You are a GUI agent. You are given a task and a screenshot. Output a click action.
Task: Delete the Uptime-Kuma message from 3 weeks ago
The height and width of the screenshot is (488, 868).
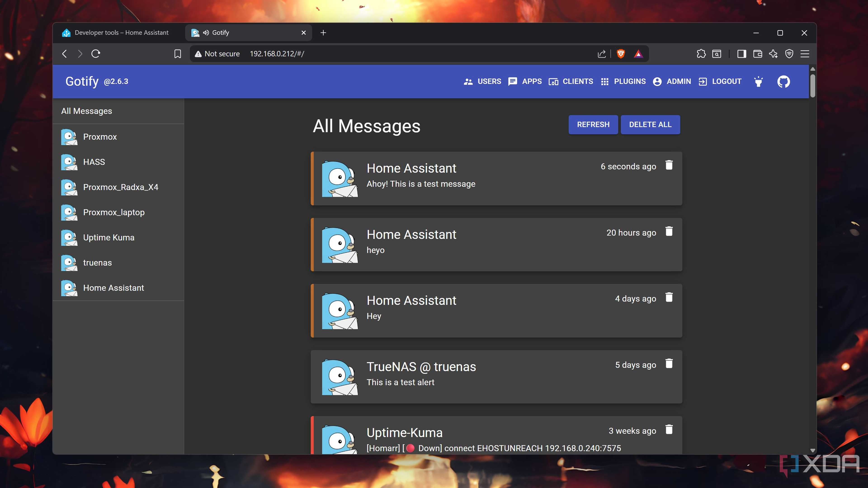click(669, 430)
